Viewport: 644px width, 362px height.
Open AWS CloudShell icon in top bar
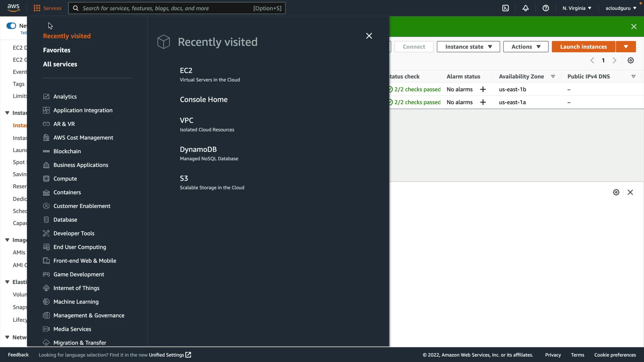click(x=505, y=8)
